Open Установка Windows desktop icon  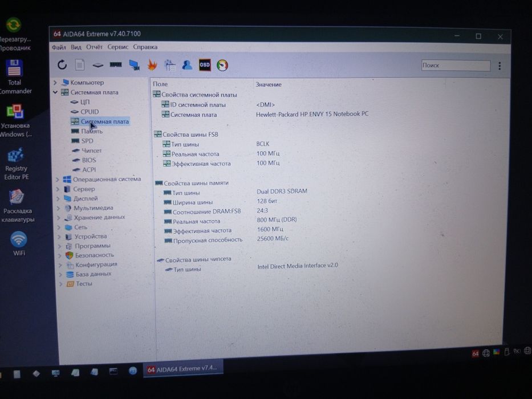(x=15, y=121)
